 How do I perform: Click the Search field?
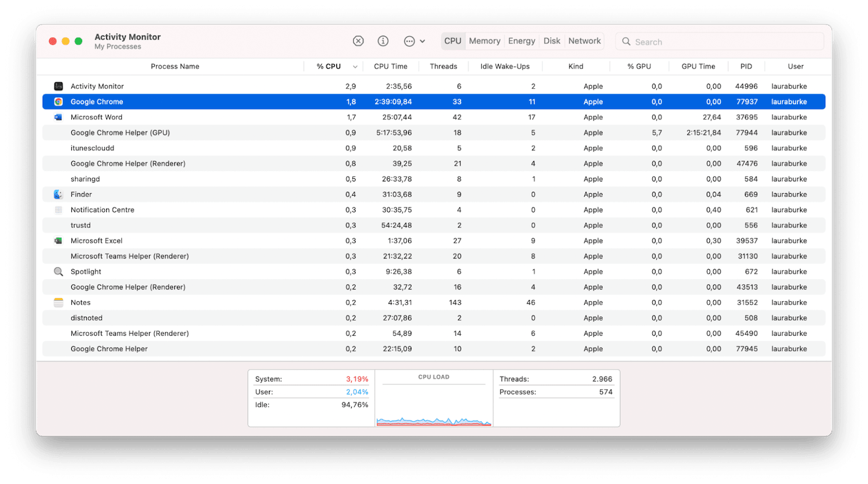point(719,41)
